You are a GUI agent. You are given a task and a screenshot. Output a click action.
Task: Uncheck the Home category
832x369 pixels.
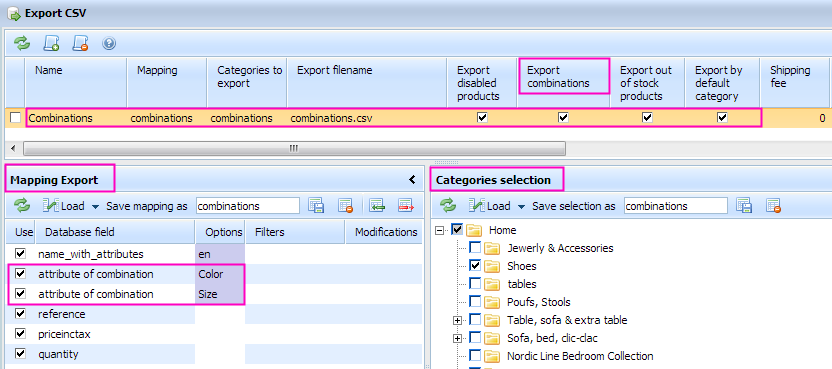457,229
